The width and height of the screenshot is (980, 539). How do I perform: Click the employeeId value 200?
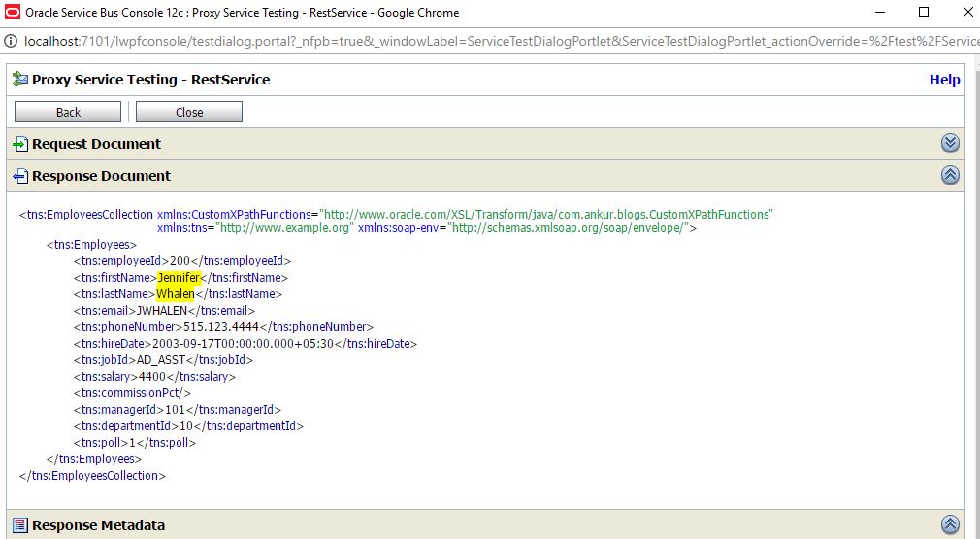(x=180, y=260)
